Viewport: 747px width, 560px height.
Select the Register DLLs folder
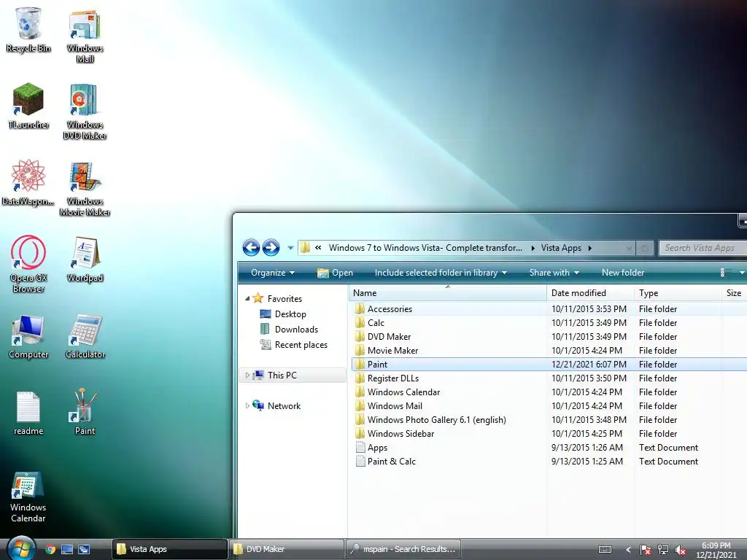coord(549,378)
